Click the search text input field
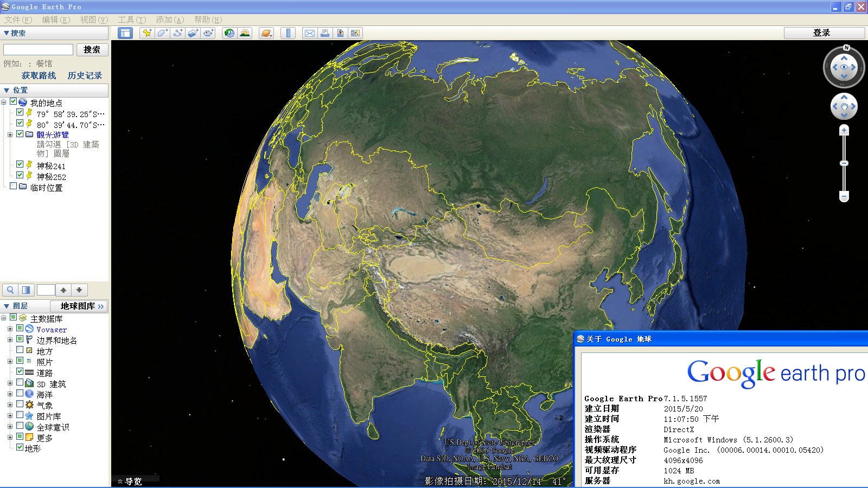The width and height of the screenshot is (868, 488). tap(38, 49)
